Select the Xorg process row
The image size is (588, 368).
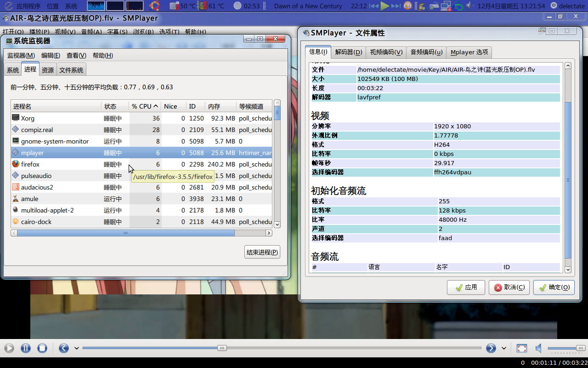(x=141, y=118)
